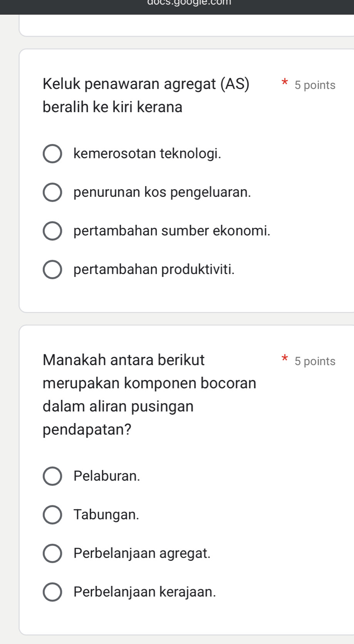Click the 'merupakan komponen bocoran' text line
Screen dimensions: 354x644
(149, 383)
